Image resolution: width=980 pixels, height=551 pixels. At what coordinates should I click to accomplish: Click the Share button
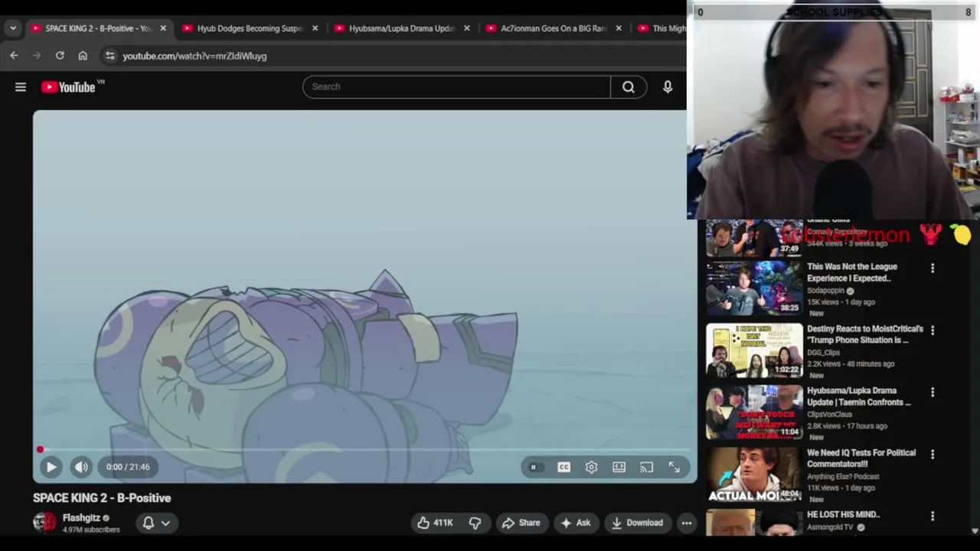click(x=521, y=523)
